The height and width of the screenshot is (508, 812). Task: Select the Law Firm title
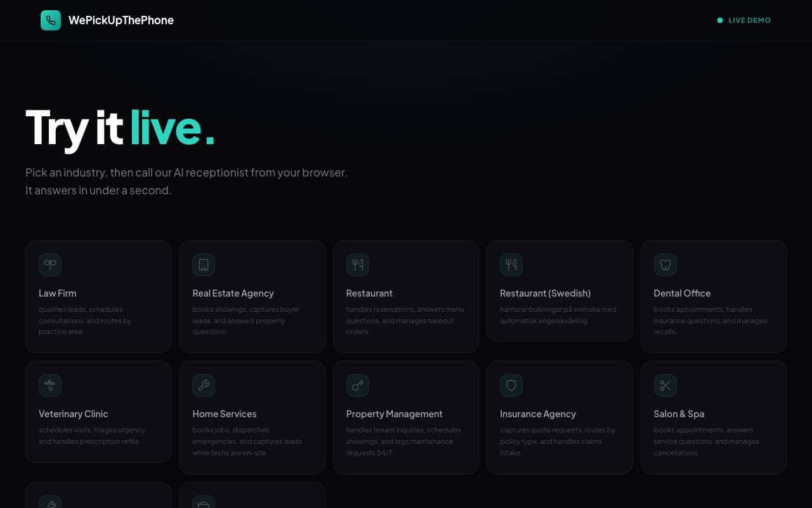click(58, 293)
